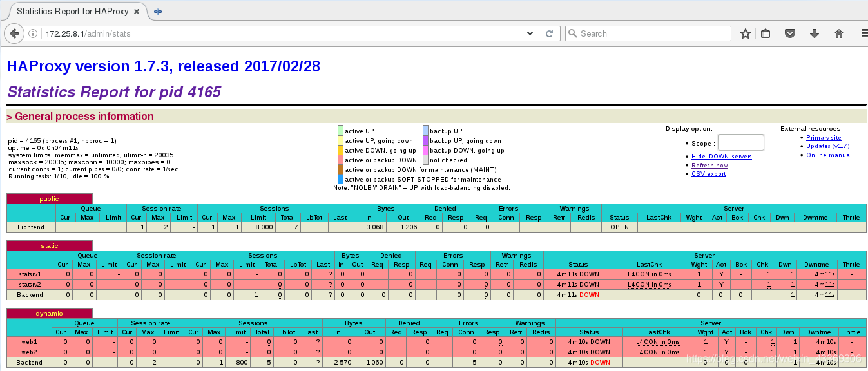Open a new tab with the plus icon

[x=158, y=12]
